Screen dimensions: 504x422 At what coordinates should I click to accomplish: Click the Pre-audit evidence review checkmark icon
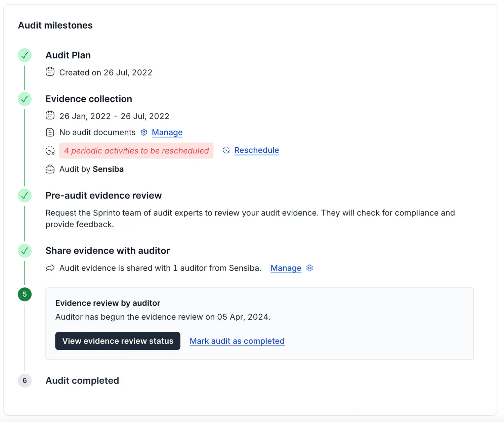pos(25,195)
